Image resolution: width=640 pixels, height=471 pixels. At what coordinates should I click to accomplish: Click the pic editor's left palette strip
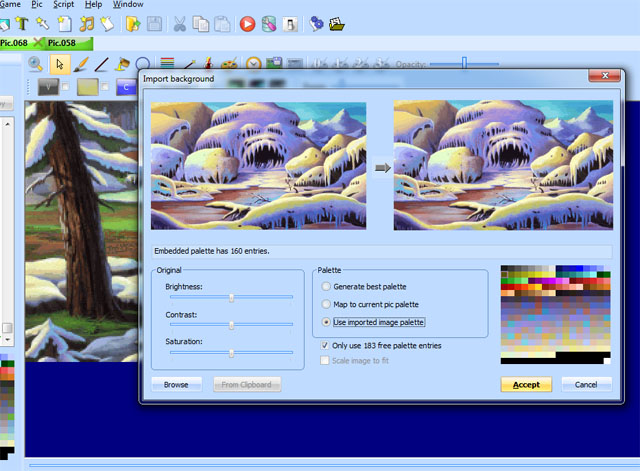pos(7,407)
